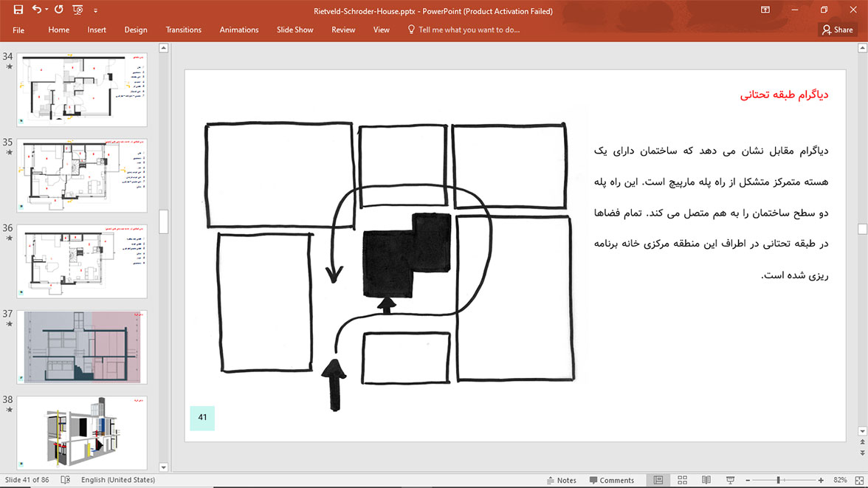Click the 82% zoom level
The image size is (868, 488).
tap(840, 480)
